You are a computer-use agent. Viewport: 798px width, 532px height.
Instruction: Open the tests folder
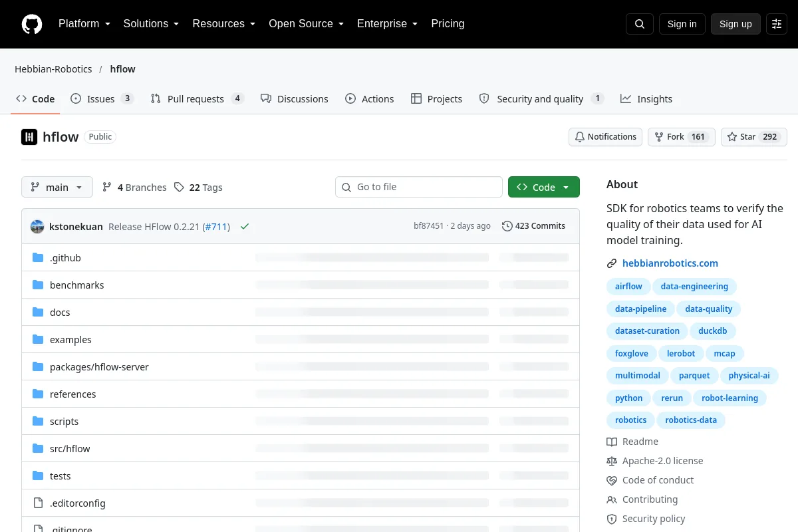click(60, 476)
